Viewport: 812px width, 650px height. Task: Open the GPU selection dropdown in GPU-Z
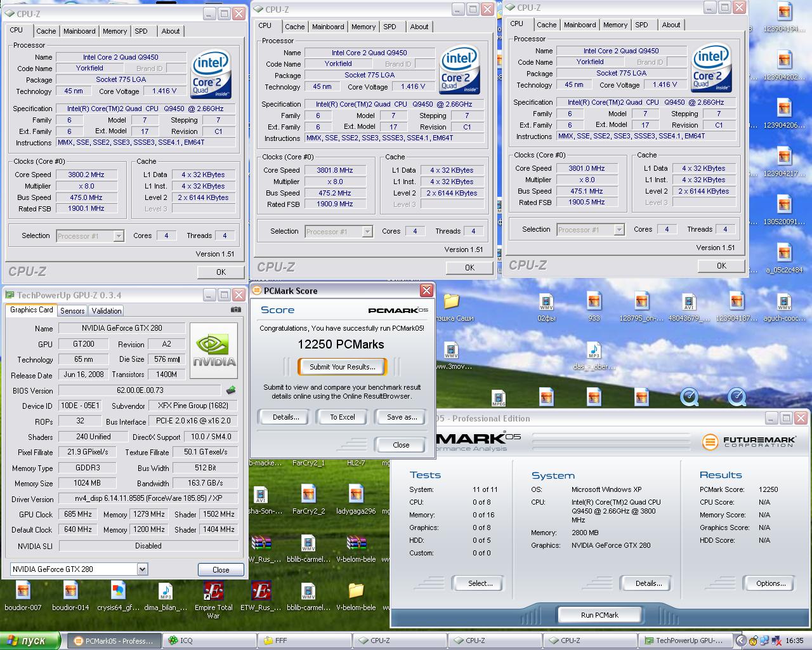[142, 569]
